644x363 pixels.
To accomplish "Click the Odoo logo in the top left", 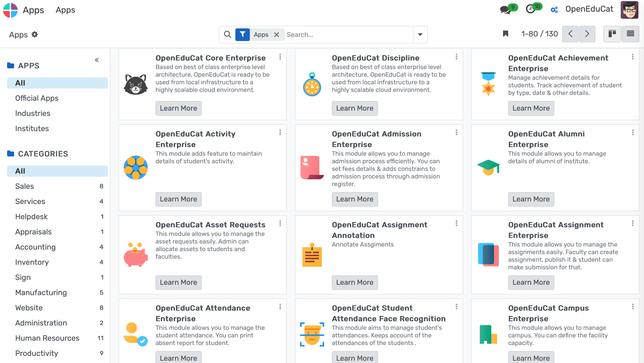I will click(x=10, y=10).
